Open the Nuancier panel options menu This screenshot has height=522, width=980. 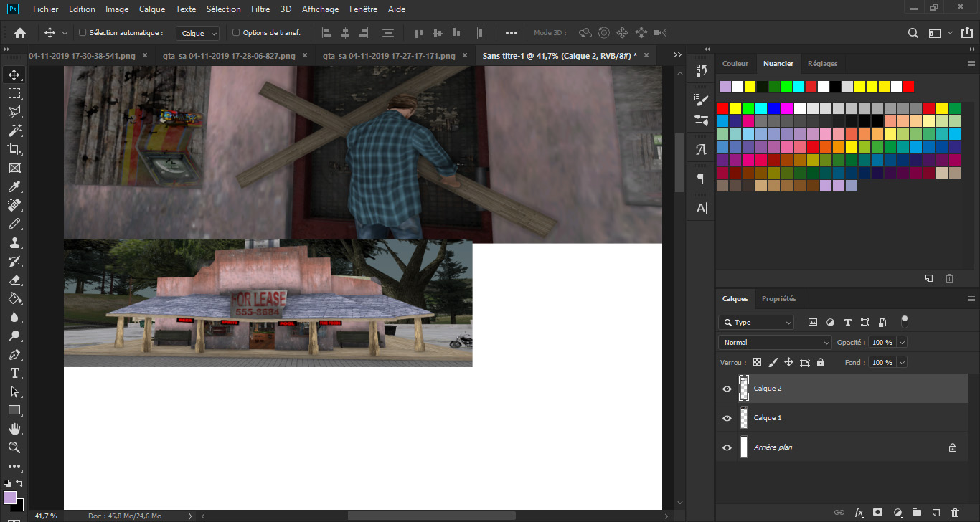pyautogui.click(x=971, y=63)
